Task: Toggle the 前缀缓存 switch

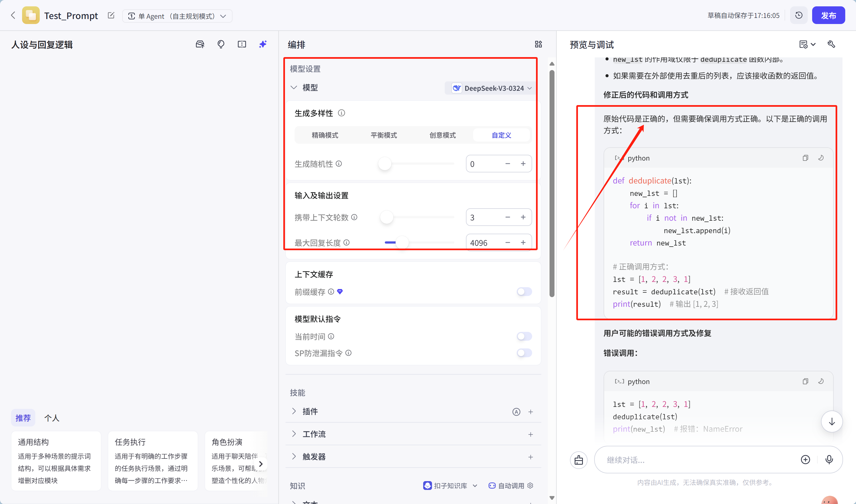Action: 524,292
